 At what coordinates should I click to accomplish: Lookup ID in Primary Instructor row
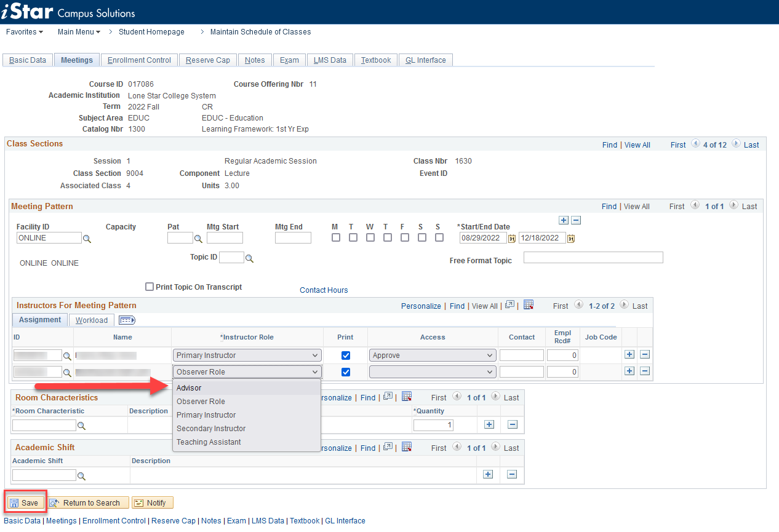click(67, 355)
